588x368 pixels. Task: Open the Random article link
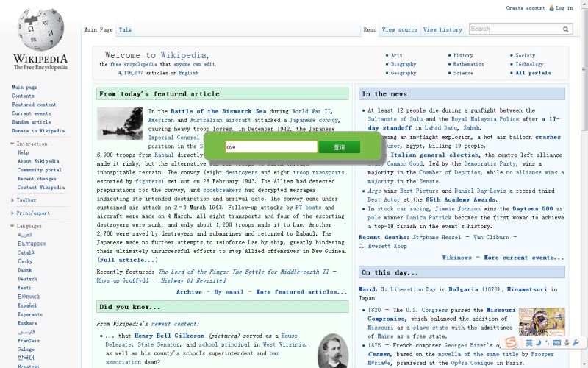[x=31, y=122]
